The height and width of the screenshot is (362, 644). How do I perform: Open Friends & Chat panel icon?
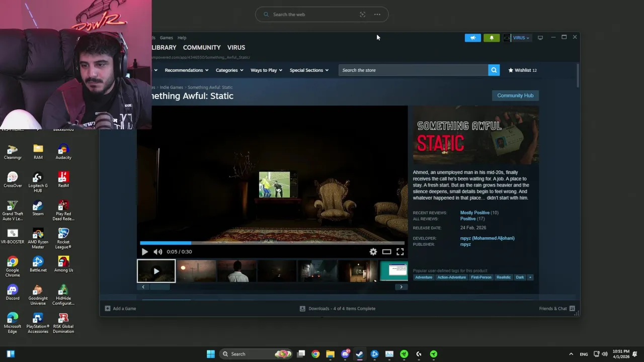(x=572, y=309)
